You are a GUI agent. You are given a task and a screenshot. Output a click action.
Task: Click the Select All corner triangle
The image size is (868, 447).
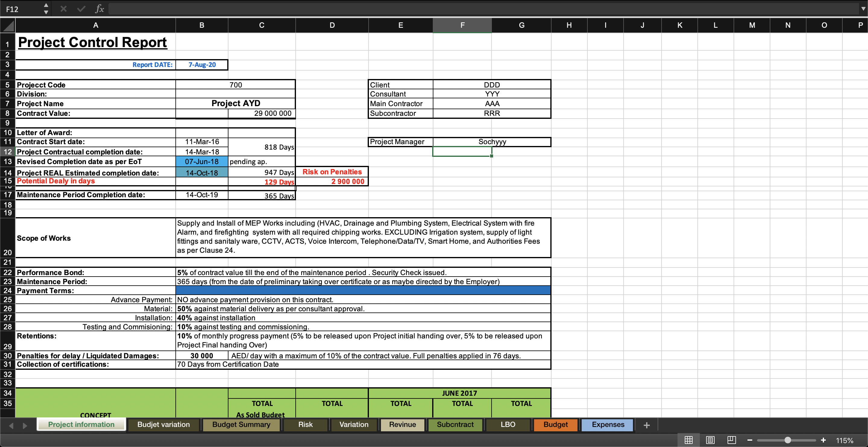(8, 25)
